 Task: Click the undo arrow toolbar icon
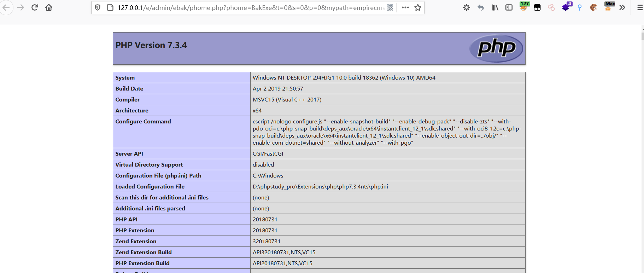(x=481, y=7)
